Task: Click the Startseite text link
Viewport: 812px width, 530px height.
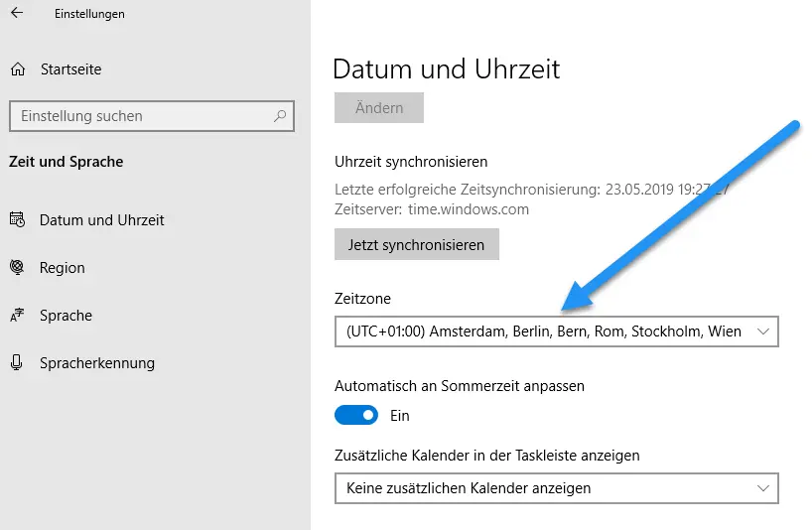Action: point(70,69)
